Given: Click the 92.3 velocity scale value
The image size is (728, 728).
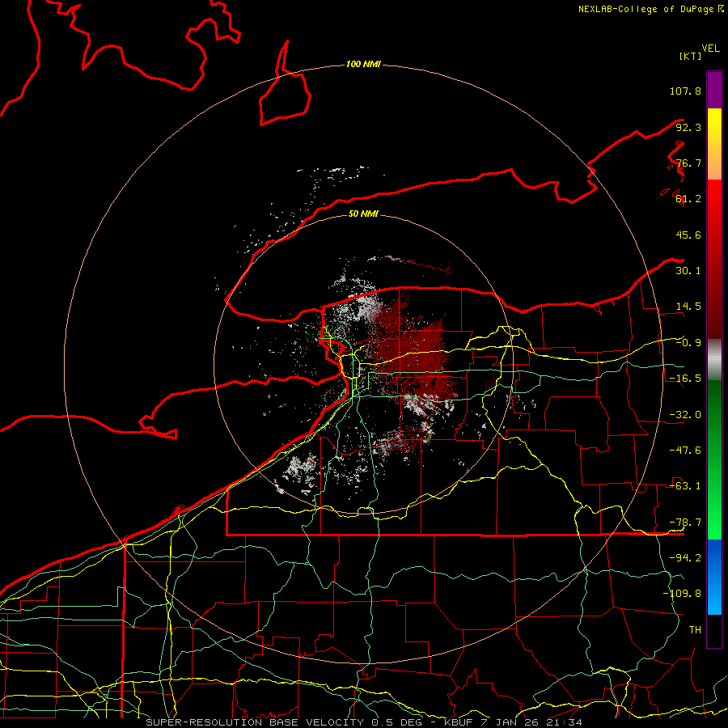Looking at the screenshot, I should pyautogui.click(x=688, y=127).
